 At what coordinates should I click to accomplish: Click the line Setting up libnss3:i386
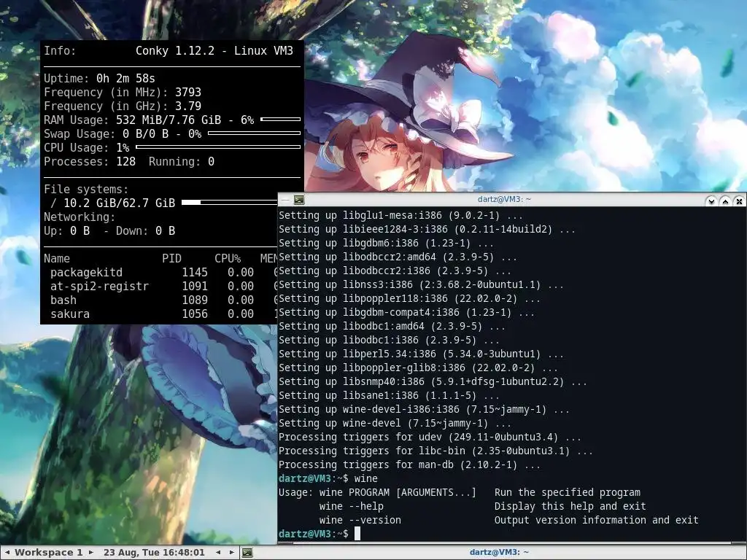[421, 284]
